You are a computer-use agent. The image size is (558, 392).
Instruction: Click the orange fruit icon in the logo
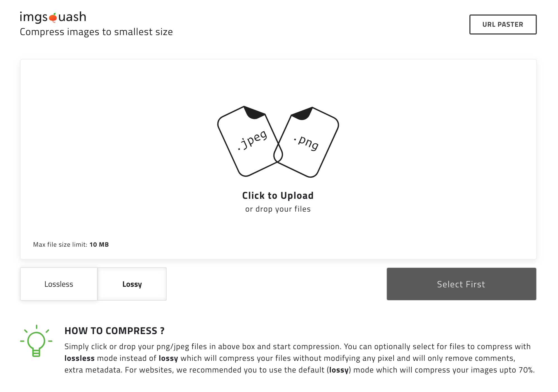(53, 18)
